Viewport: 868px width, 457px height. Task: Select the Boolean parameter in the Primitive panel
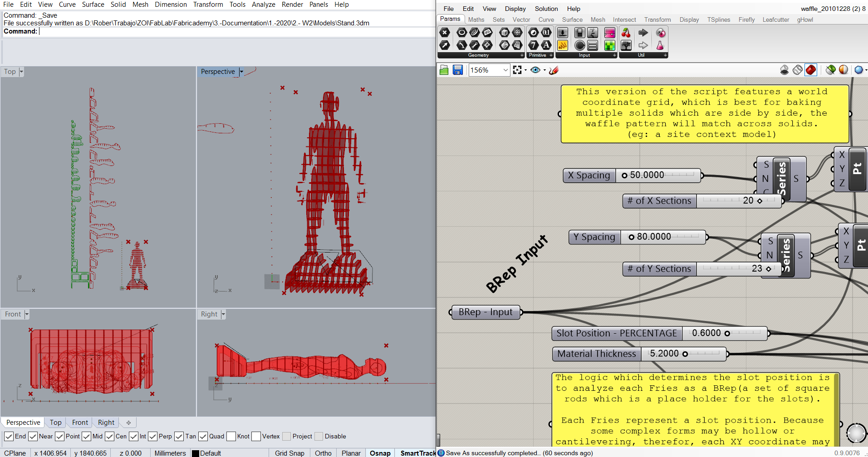(534, 33)
